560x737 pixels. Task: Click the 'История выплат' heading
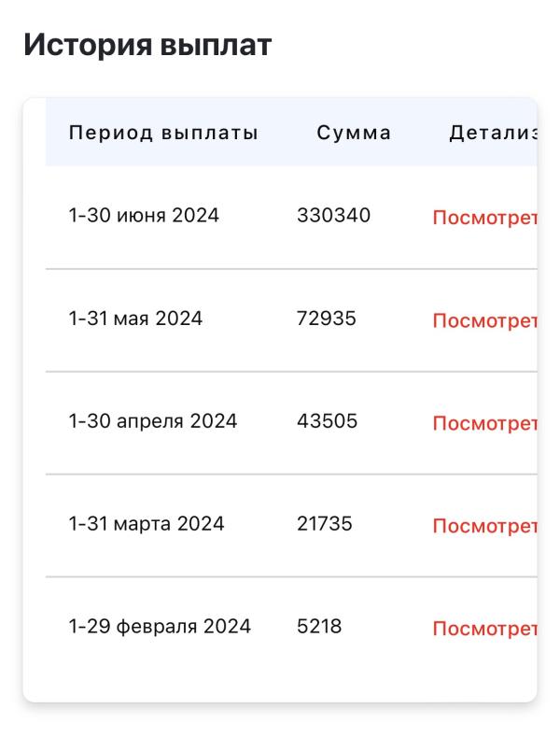[147, 45]
